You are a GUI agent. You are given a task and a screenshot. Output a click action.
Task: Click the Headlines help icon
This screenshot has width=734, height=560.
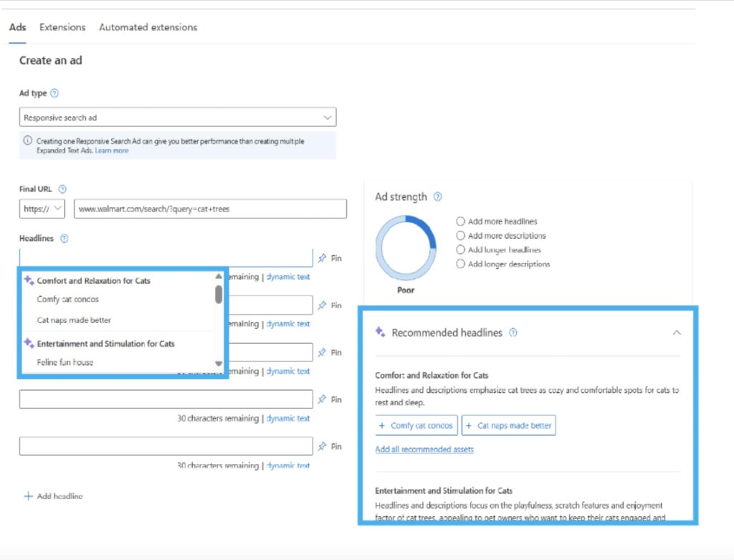click(x=66, y=237)
